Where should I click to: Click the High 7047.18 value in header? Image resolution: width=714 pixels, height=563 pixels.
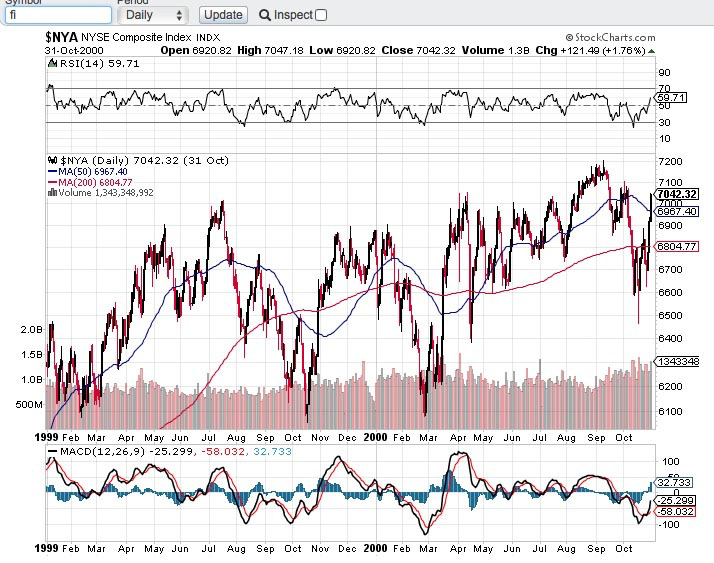pos(270,51)
